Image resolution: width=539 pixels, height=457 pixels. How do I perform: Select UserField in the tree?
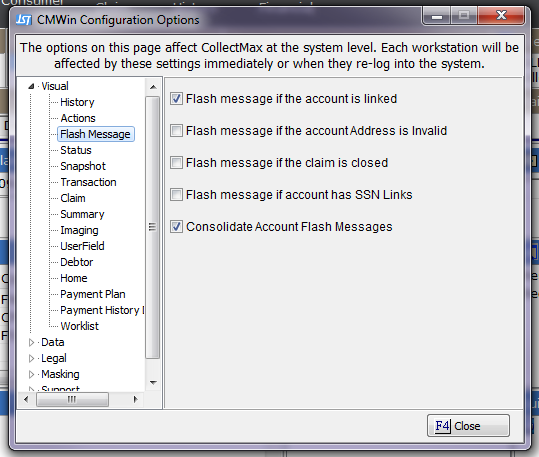click(82, 246)
